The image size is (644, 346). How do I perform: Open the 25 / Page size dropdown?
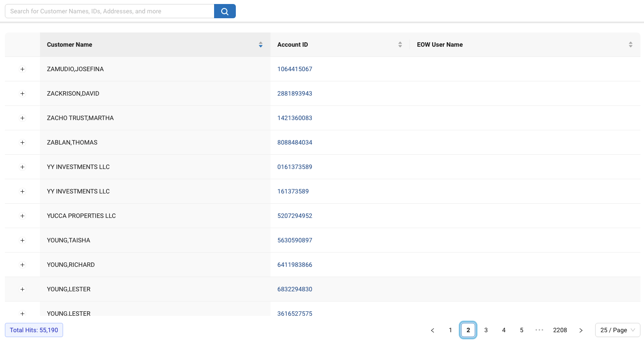617,330
